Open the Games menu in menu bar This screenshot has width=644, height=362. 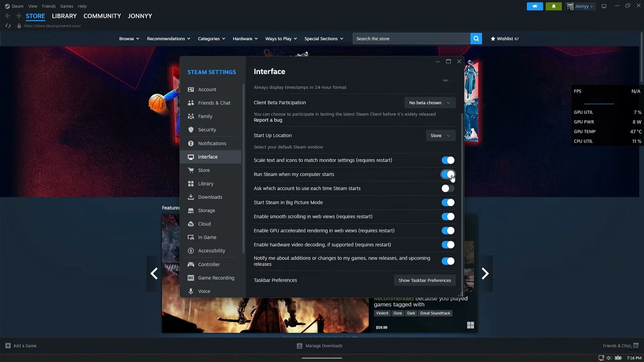point(67,6)
